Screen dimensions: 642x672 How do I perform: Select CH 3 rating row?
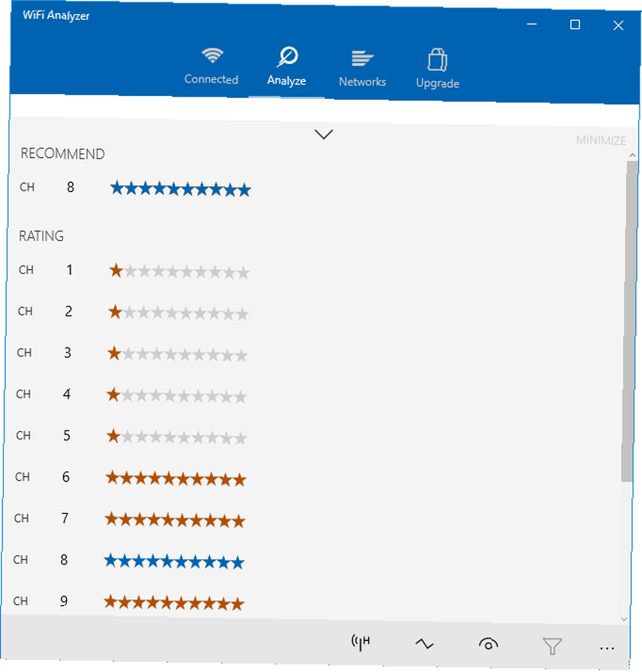pos(132,353)
